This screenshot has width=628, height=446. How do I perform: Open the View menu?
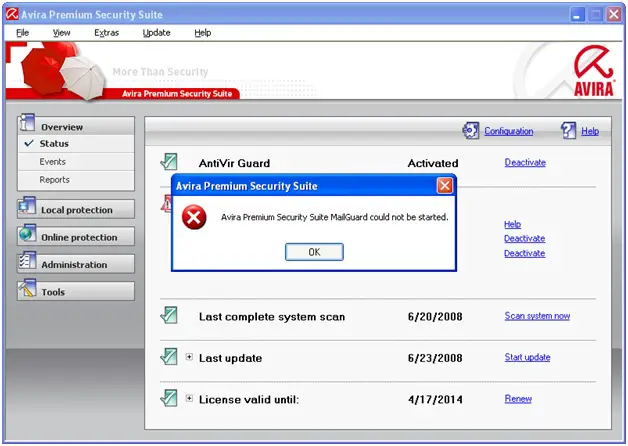(61, 33)
